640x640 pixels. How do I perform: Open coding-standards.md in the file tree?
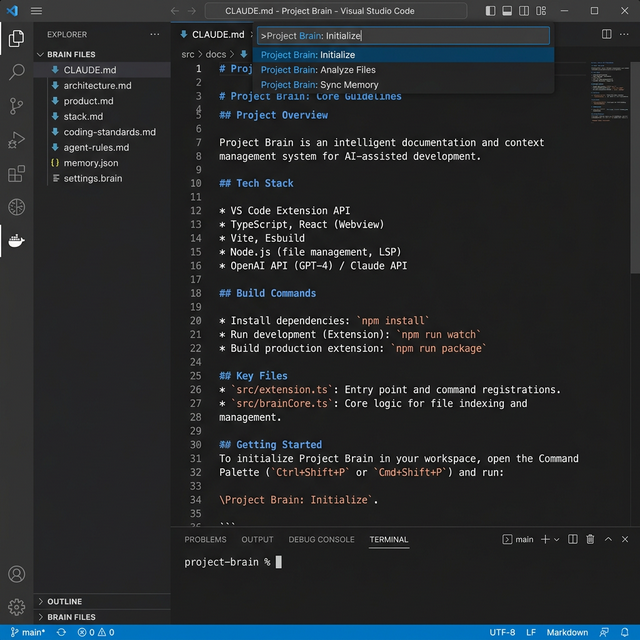[x=102, y=132]
